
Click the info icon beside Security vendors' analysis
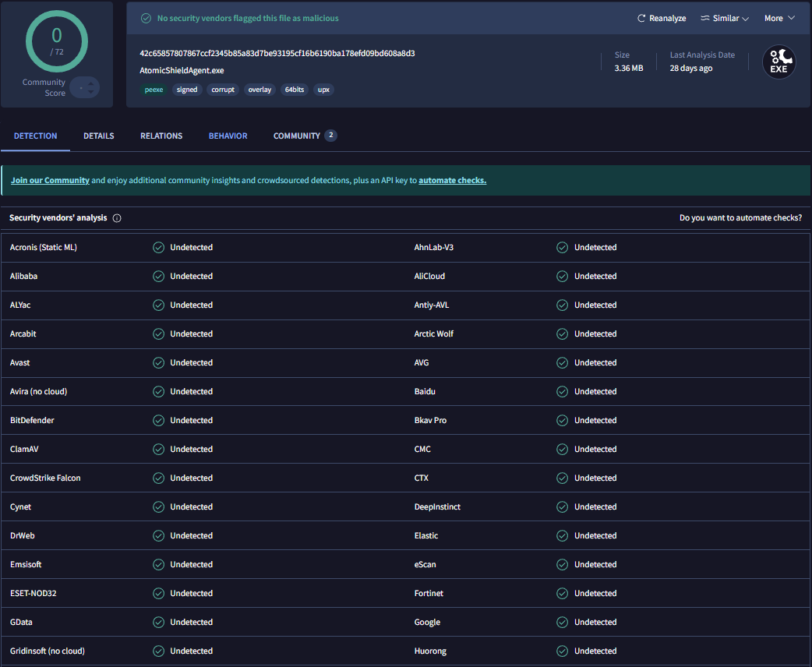(x=117, y=218)
